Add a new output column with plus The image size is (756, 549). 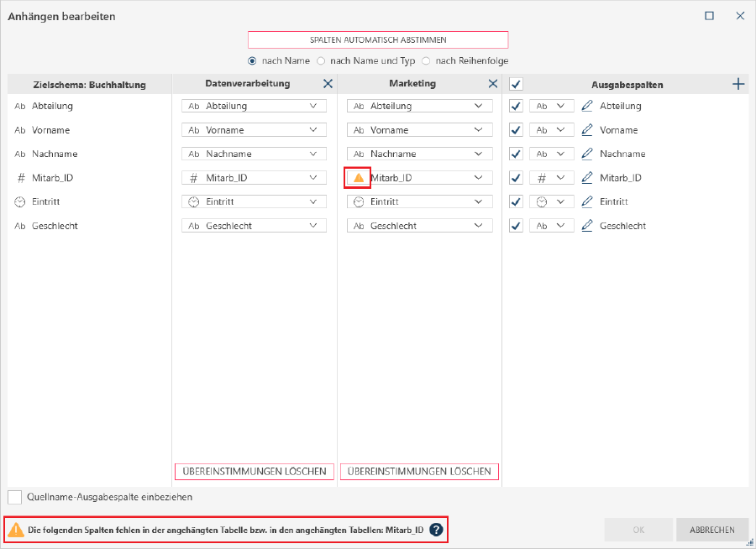739,84
